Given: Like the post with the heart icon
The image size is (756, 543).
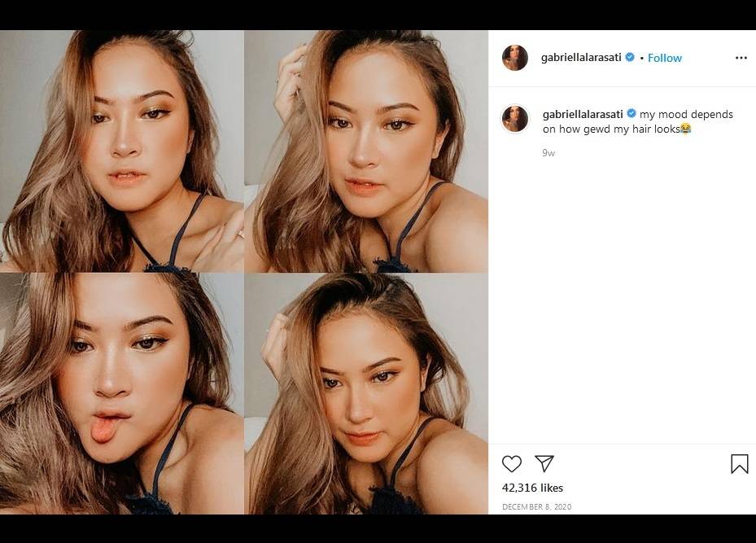Looking at the screenshot, I should point(511,464).
